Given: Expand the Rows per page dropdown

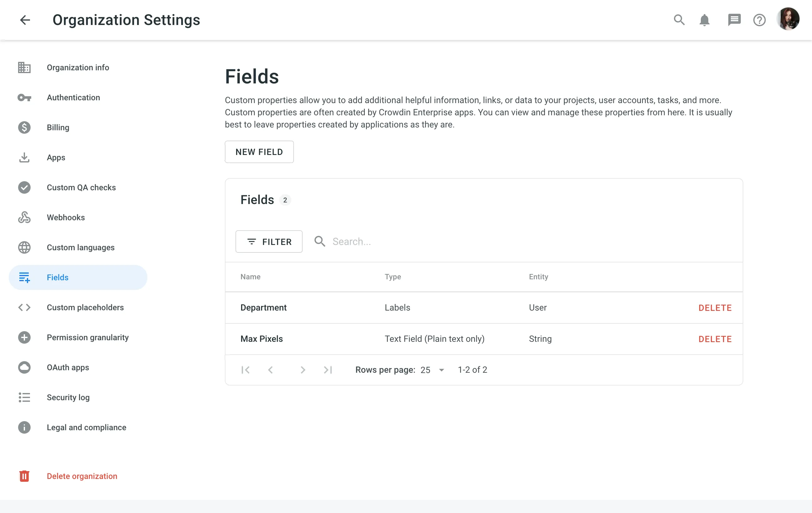Looking at the screenshot, I should point(432,370).
